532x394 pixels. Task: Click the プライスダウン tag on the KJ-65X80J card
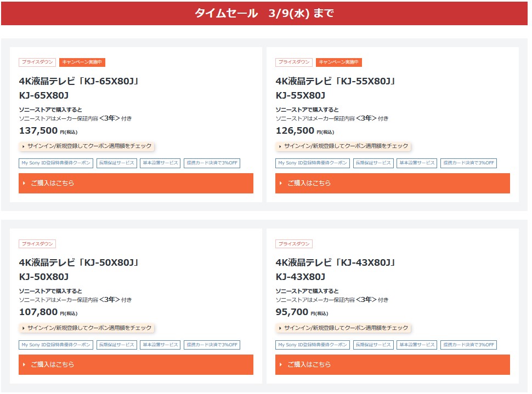[x=37, y=62]
